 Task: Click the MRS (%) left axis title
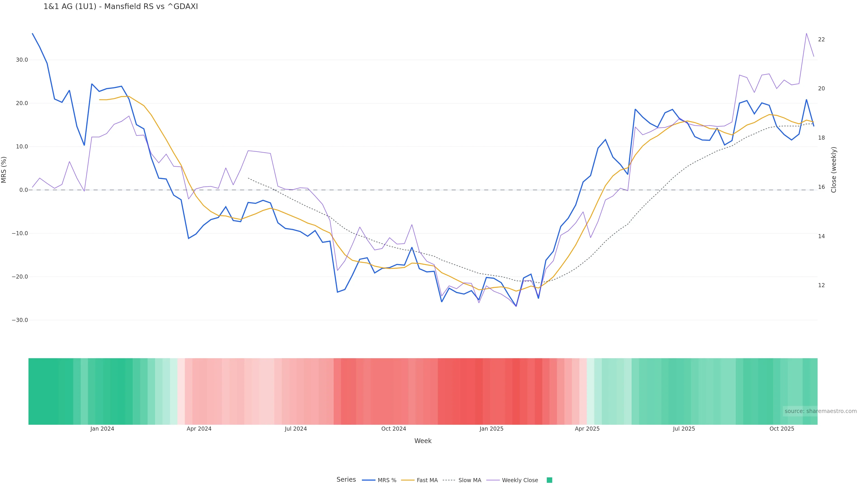pyautogui.click(x=4, y=170)
